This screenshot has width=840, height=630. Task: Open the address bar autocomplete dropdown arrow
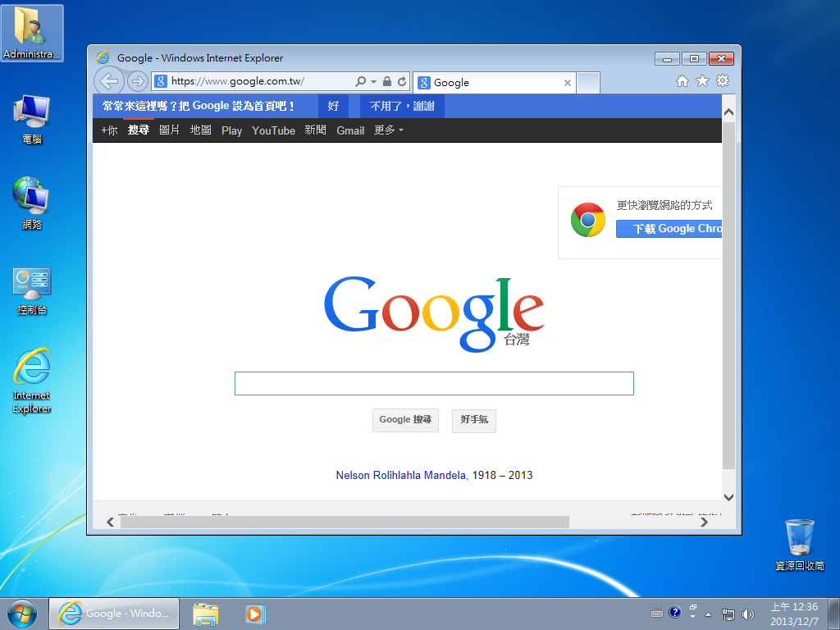(373, 82)
